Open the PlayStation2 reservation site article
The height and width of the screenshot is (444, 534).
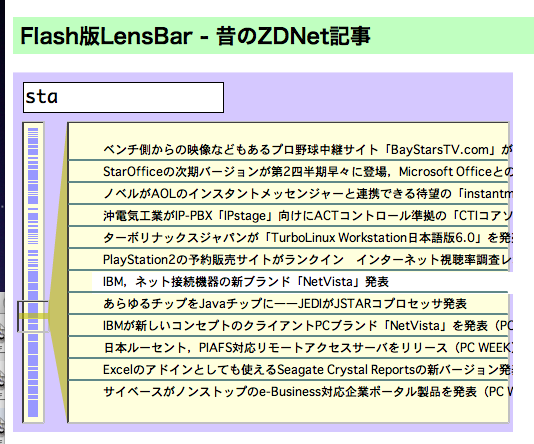[x=289, y=259]
